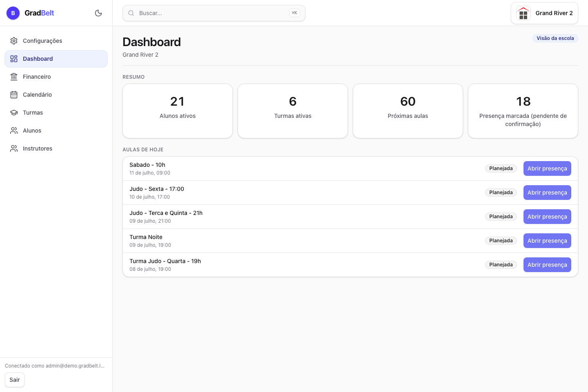Click the Turma Noite class title
The height and width of the screenshot is (392, 588).
pyautogui.click(x=146, y=237)
